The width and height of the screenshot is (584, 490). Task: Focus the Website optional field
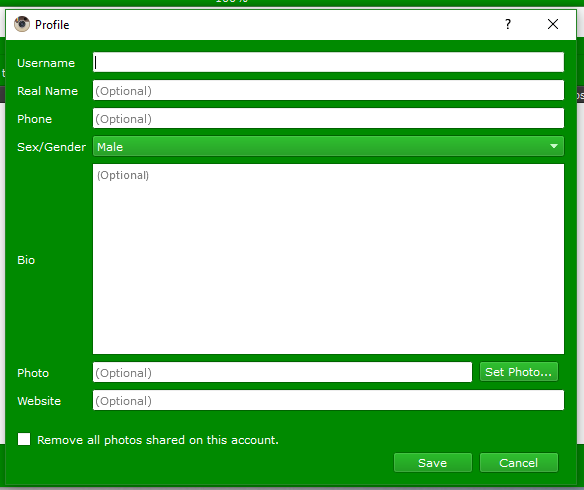[x=328, y=401]
